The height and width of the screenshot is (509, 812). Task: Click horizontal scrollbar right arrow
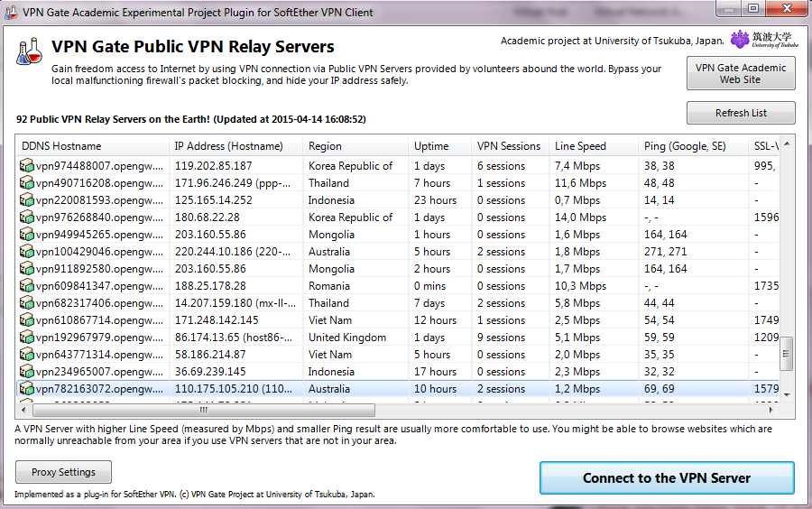771,410
